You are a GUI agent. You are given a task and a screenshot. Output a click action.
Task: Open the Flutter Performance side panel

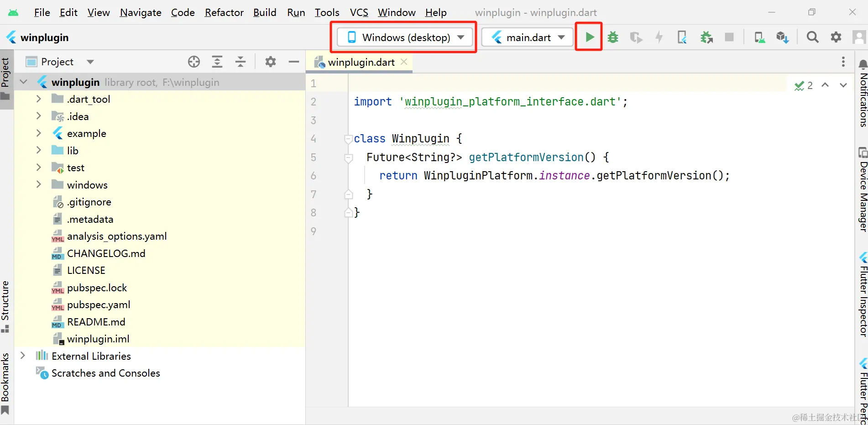click(863, 392)
